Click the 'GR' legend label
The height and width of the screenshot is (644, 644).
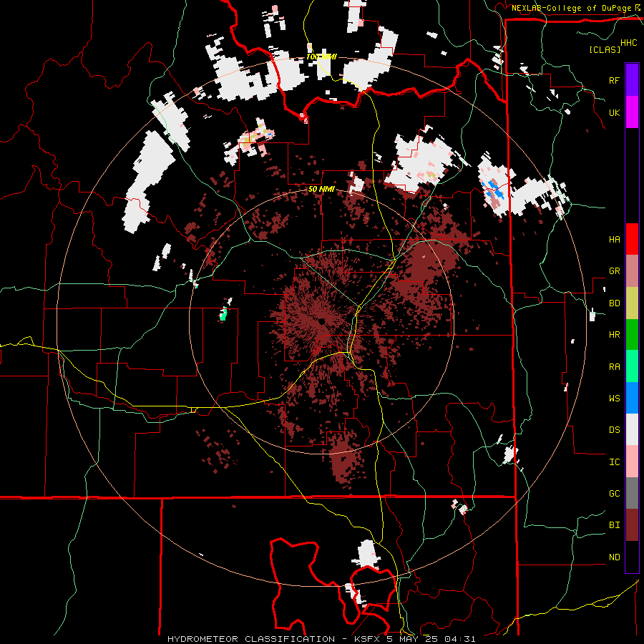point(614,271)
